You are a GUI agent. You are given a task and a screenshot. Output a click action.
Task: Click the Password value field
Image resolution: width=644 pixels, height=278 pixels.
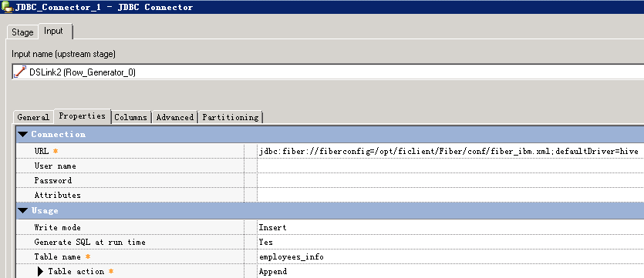coord(450,180)
